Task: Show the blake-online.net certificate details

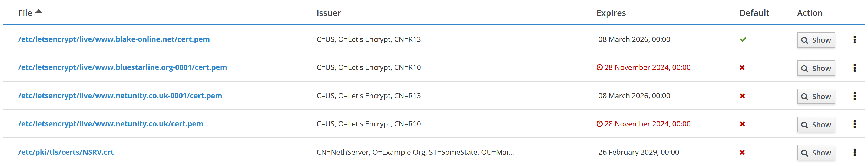Action: [816, 40]
